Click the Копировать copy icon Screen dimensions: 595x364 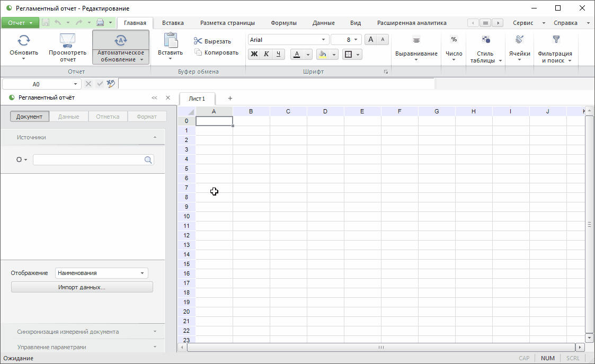click(198, 52)
